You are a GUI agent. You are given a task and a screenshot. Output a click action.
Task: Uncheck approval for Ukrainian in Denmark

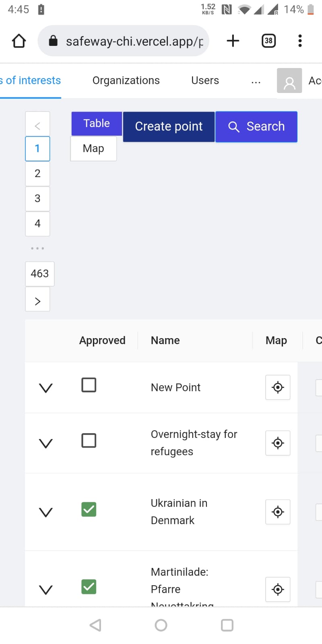coord(89,509)
